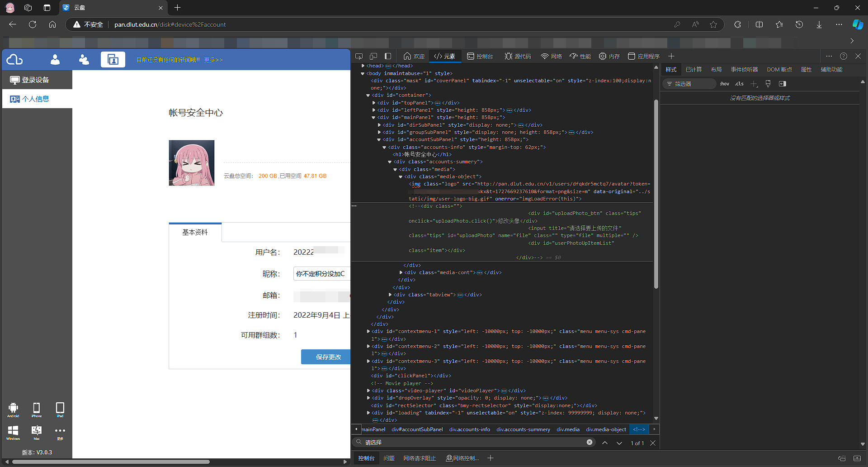The image size is (868, 467).
Task: Switch to the 源代码 DevTools tab
Action: pyautogui.click(x=518, y=56)
